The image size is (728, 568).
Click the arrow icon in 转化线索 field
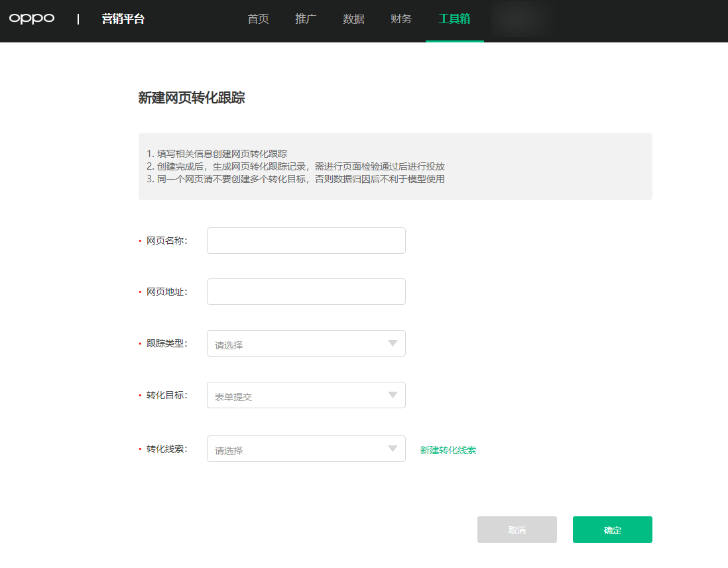(x=393, y=449)
